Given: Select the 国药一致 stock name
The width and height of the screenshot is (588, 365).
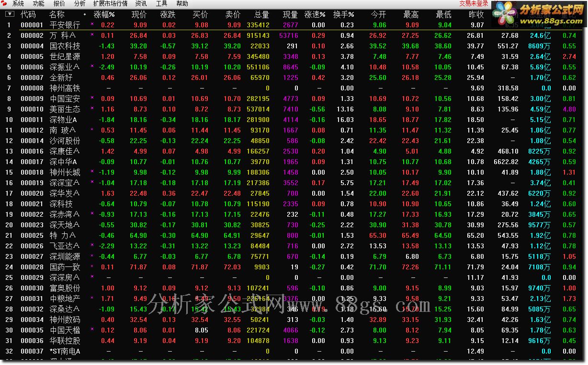Looking at the screenshot, I should pyautogui.click(x=65, y=267).
